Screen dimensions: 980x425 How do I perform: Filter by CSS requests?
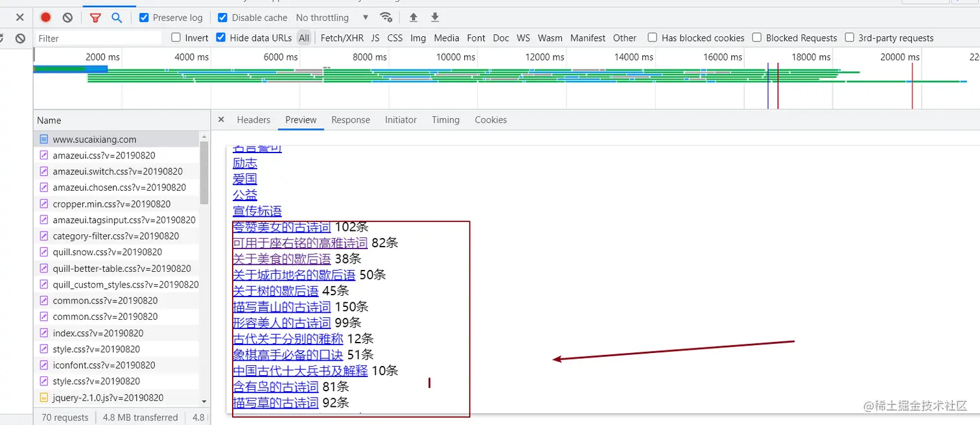[x=395, y=38]
